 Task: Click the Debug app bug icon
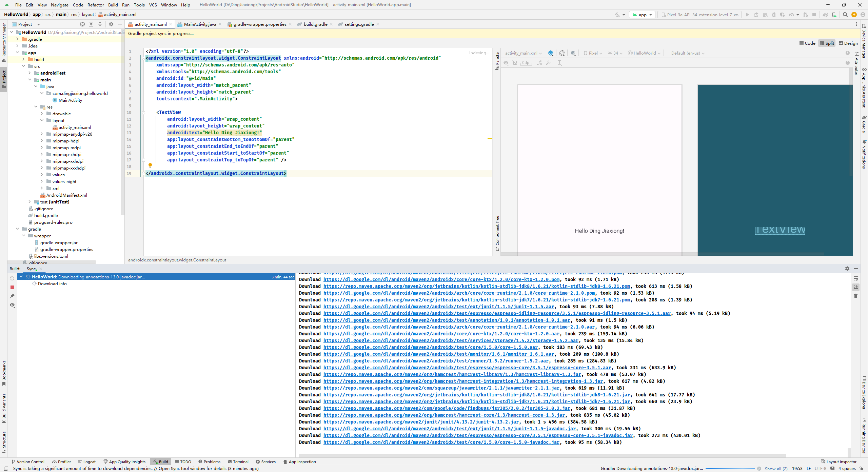pyautogui.click(x=774, y=15)
